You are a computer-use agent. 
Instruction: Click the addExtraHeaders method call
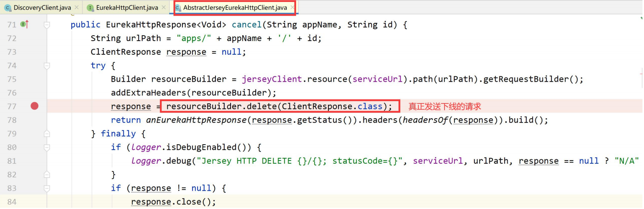pos(148,93)
